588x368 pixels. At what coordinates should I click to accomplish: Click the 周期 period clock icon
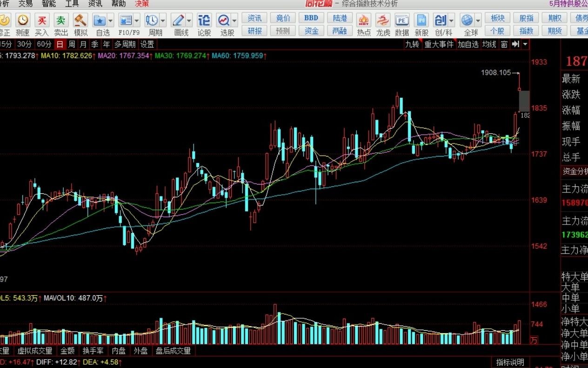[x=152, y=20]
